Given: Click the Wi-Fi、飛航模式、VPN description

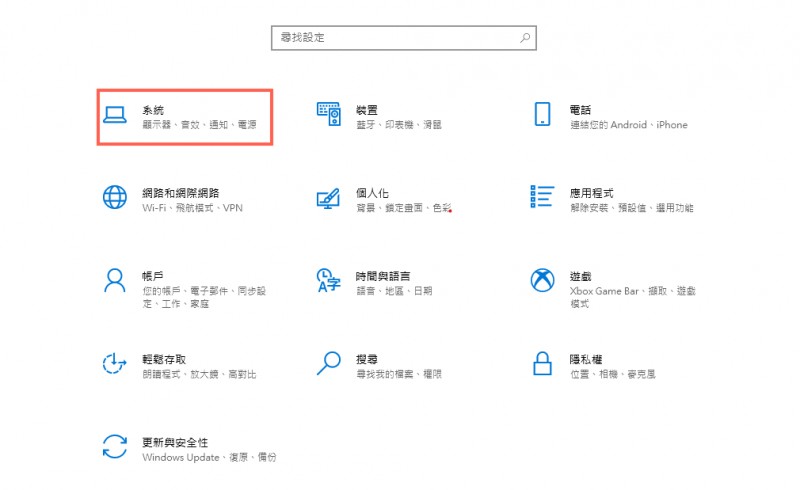Looking at the screenshot, I should (192, 208).
